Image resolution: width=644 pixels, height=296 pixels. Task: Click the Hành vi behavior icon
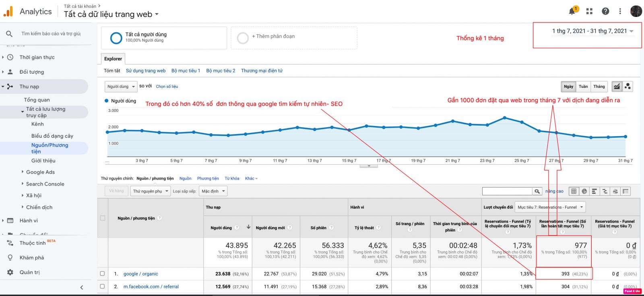point(10,221)
